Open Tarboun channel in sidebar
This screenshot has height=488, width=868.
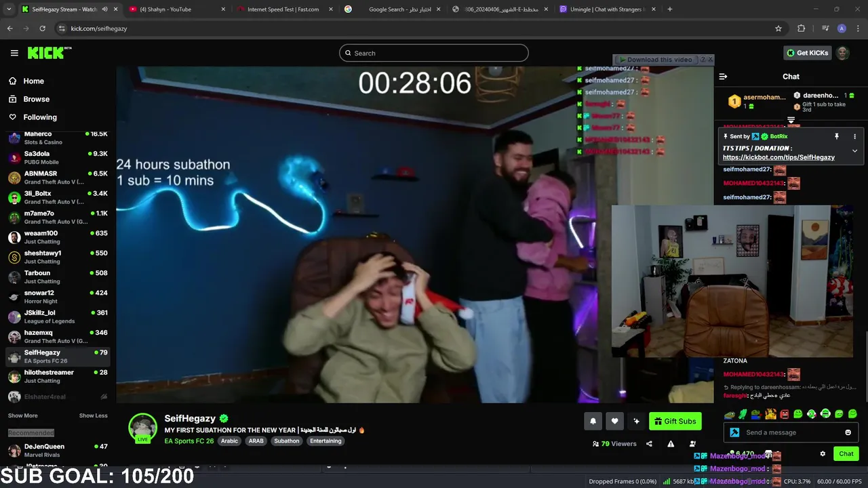point(58,277)
